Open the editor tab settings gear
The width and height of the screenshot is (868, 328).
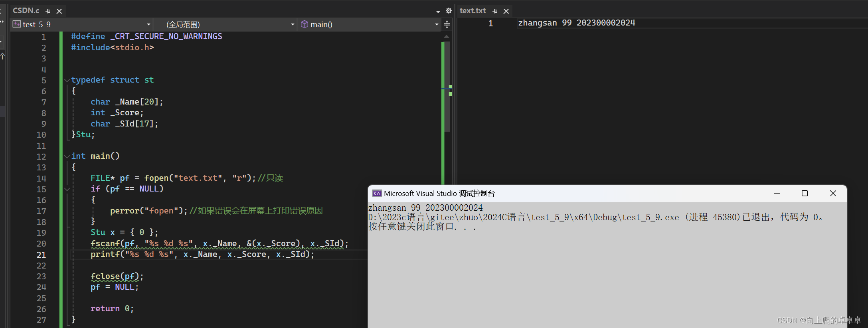(x=449, y=11)
